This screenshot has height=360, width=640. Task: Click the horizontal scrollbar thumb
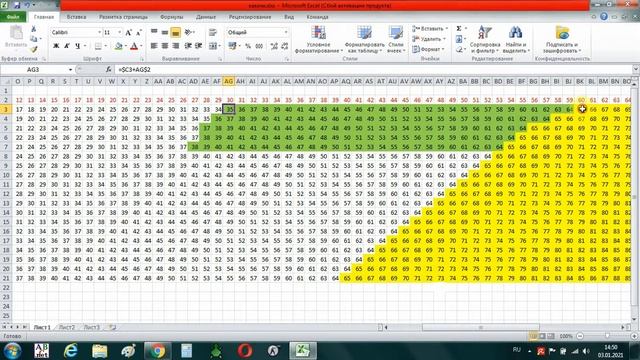click(480, 327)
